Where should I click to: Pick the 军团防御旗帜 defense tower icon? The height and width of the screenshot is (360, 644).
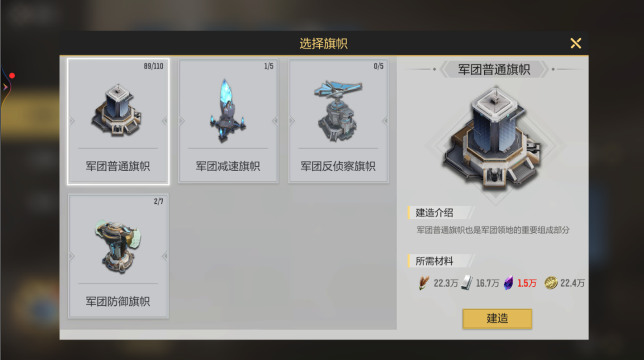[x=118, y=247]
